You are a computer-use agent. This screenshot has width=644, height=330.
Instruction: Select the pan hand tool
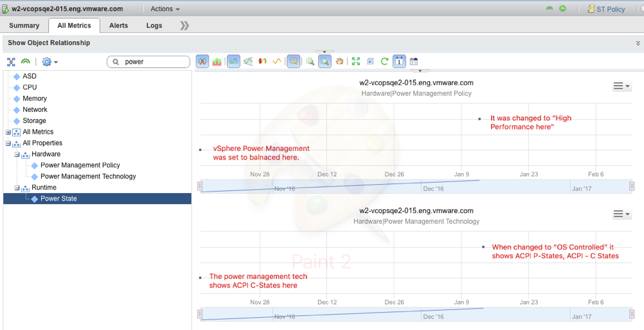(x=339, y=62)
